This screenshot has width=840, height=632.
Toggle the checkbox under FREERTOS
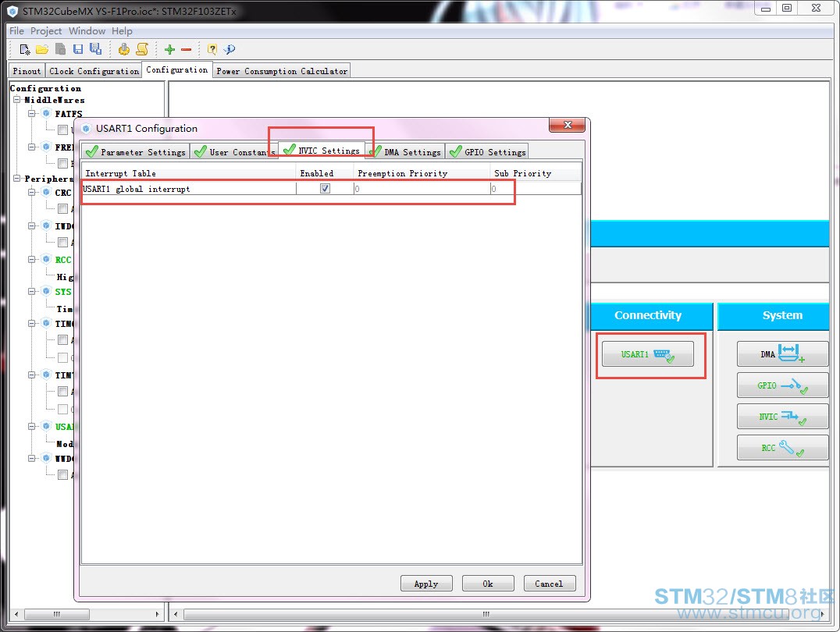62,163
